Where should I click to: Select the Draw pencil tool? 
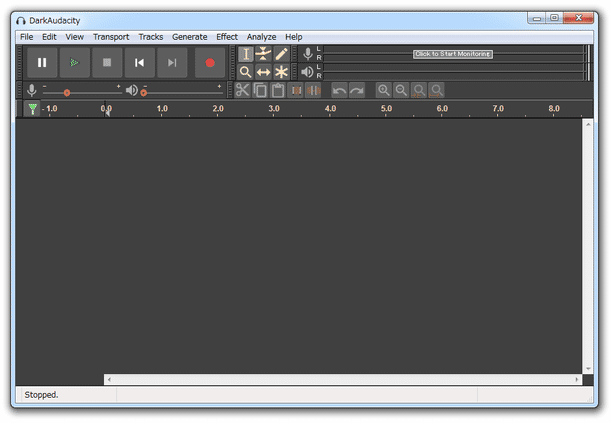[x=281, y=54]
